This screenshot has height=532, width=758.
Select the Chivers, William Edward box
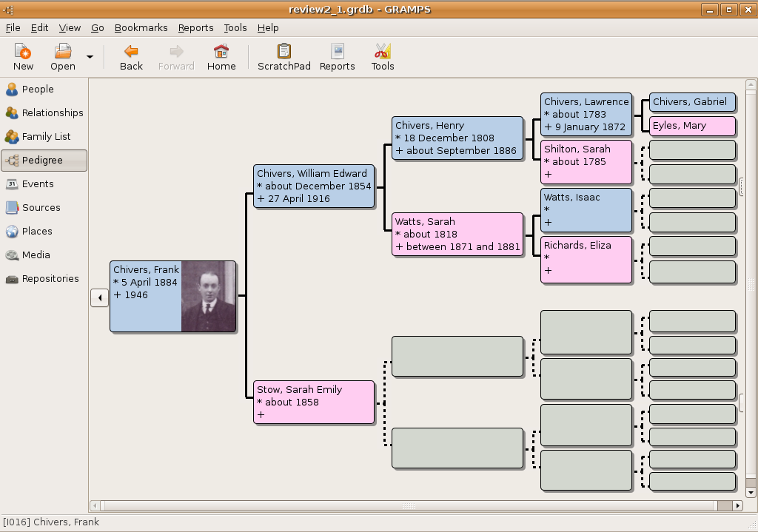point(314,186)
